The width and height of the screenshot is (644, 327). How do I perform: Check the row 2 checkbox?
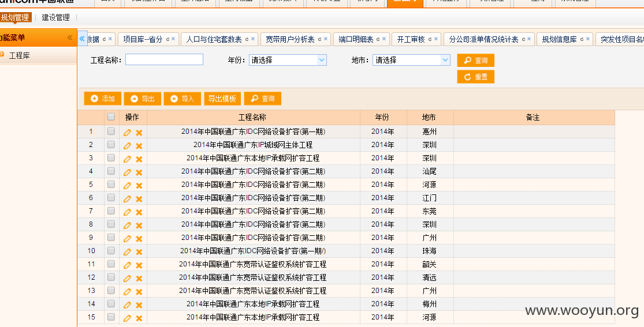click(x=111, y=144)
